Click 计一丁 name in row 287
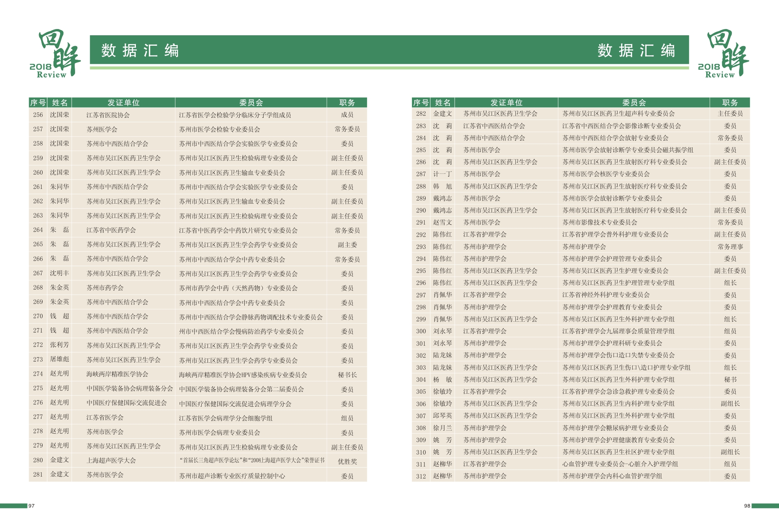This screenshot has width=779, height=532. tap(443, 174)
